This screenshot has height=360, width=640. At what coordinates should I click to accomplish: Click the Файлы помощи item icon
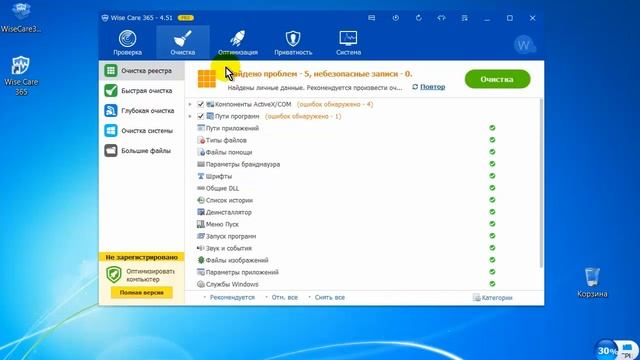[201, 152]
